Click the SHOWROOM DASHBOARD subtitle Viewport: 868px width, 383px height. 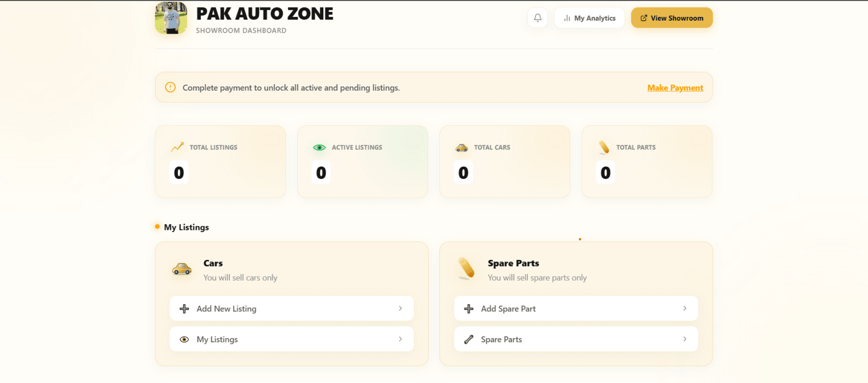coord(241,30)
